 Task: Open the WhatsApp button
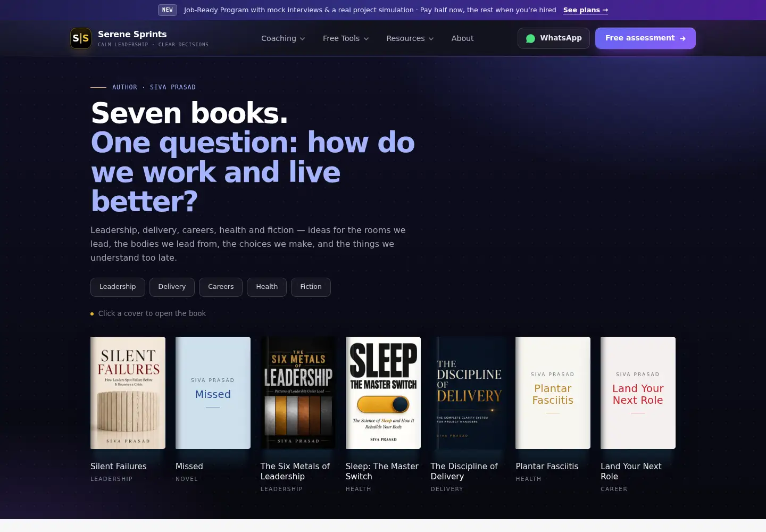point(554,38)
